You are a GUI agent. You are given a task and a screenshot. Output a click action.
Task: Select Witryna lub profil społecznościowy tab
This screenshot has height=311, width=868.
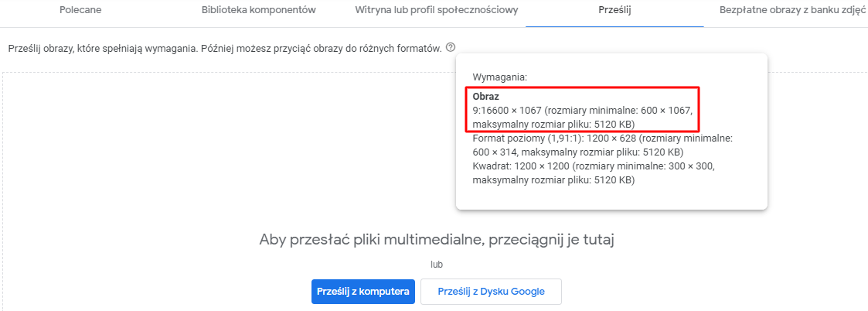[436, 10]
